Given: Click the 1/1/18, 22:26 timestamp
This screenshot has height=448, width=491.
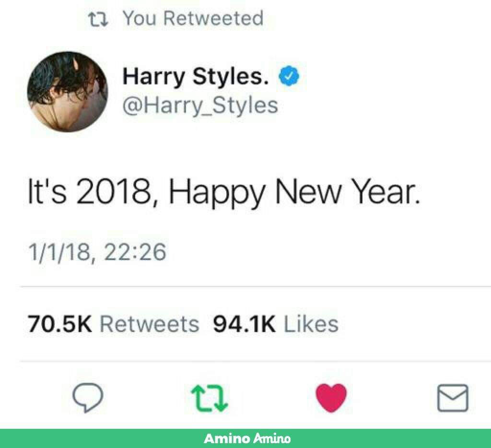Looking at the screenshot, I should click(97, 252).
